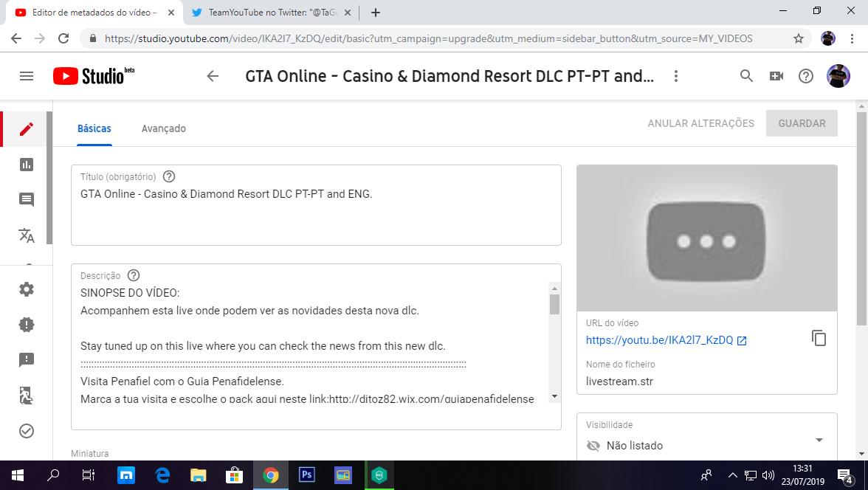The width and height of the screenshot is (868, 490).
Task: Click the checkmark circle sidebar icon
Action: pos(27,431)
